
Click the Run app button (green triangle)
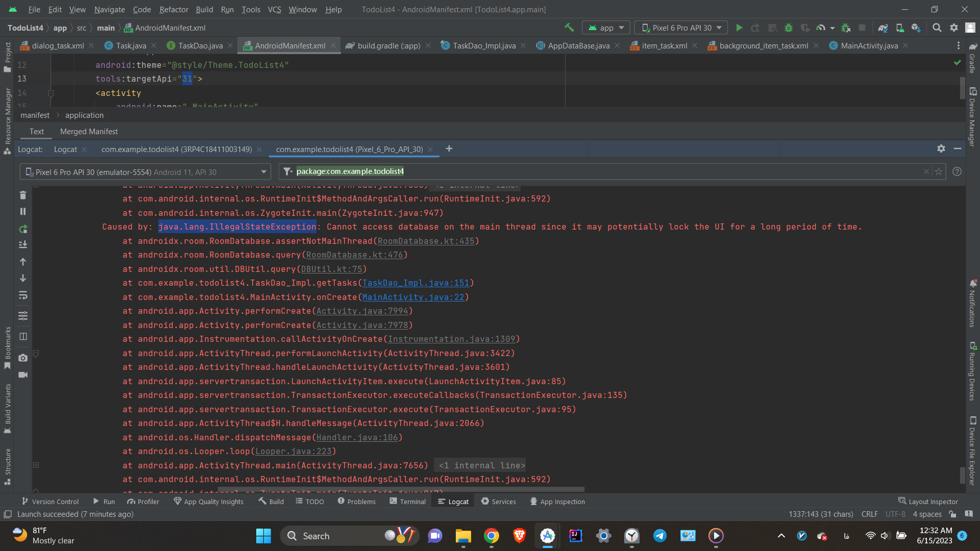click(739, 28)
